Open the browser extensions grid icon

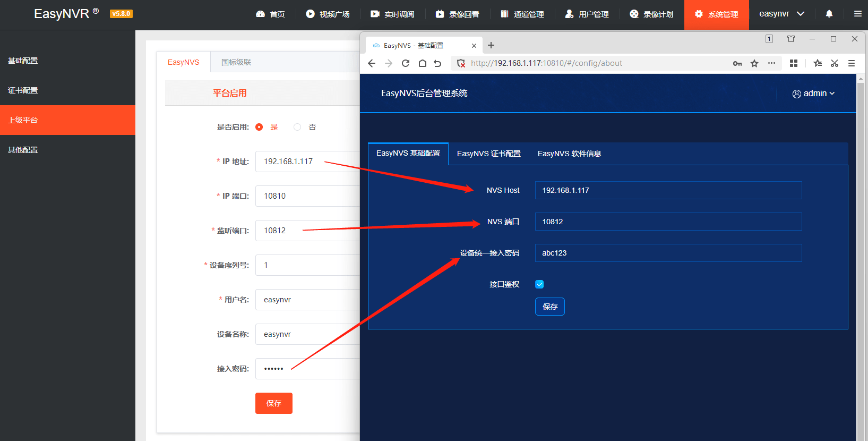point(794,63)
